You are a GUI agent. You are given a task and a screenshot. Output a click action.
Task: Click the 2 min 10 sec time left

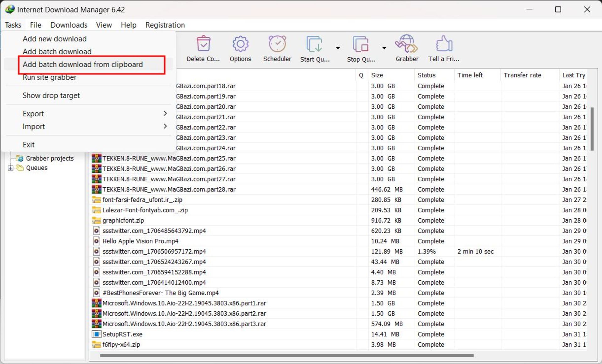point(475,251)
